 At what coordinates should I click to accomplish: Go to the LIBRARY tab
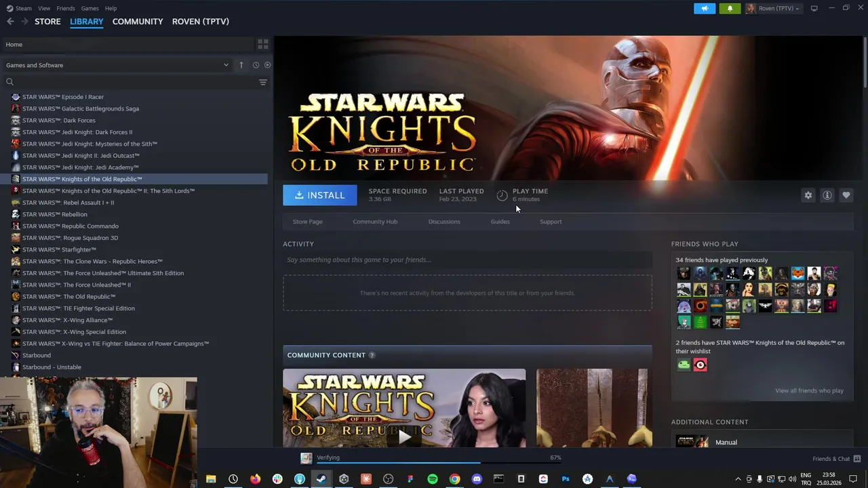click(x=87, y=22)
